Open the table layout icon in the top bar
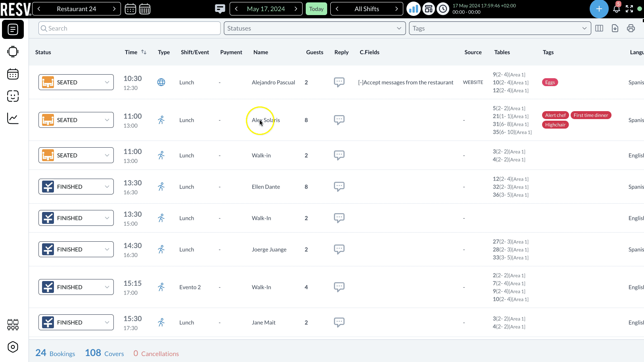The width and height of the screenshot is (644, 362). click(x=428, y=8)
